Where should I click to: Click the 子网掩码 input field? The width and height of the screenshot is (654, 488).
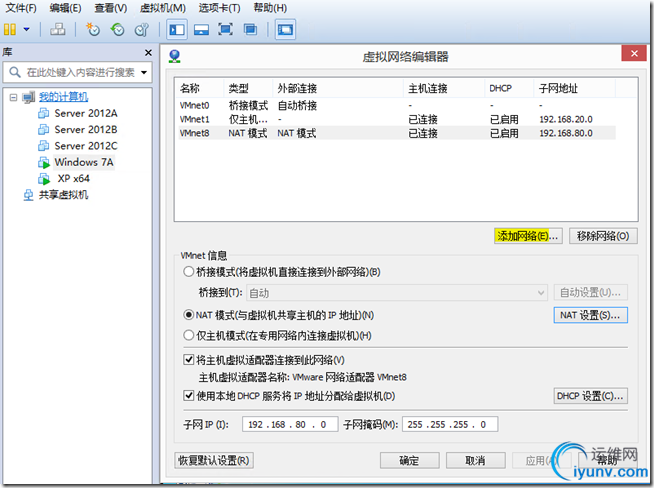(450, 424)
